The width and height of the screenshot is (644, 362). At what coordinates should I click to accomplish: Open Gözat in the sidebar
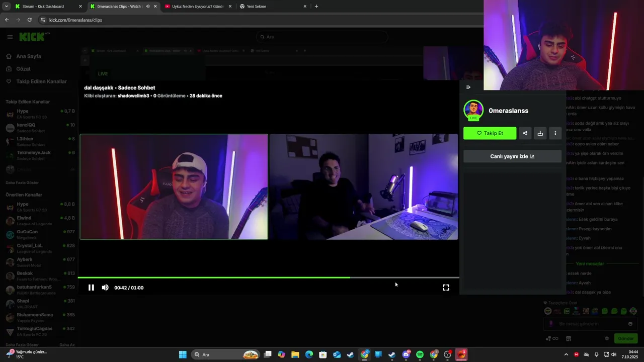tap(23, 69)
